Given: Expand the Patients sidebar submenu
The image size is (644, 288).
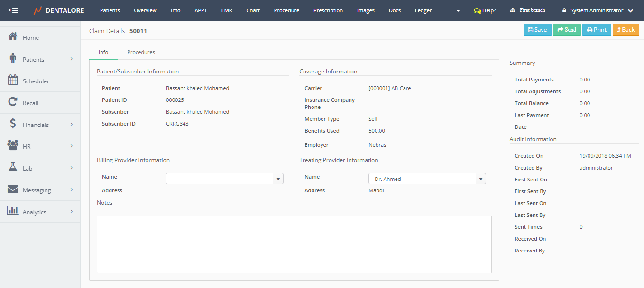Looking at the screenshot, I should (x=72, y=59).
